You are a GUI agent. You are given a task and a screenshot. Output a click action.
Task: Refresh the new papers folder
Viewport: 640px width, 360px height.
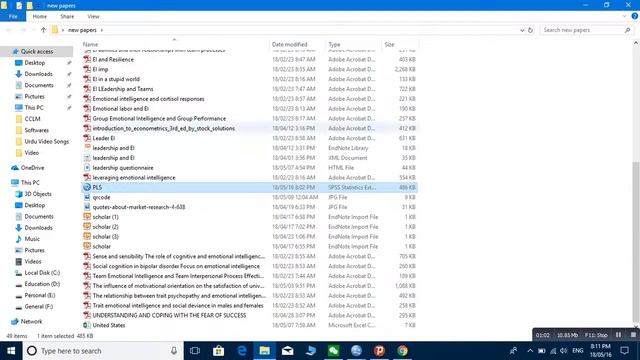530,30
